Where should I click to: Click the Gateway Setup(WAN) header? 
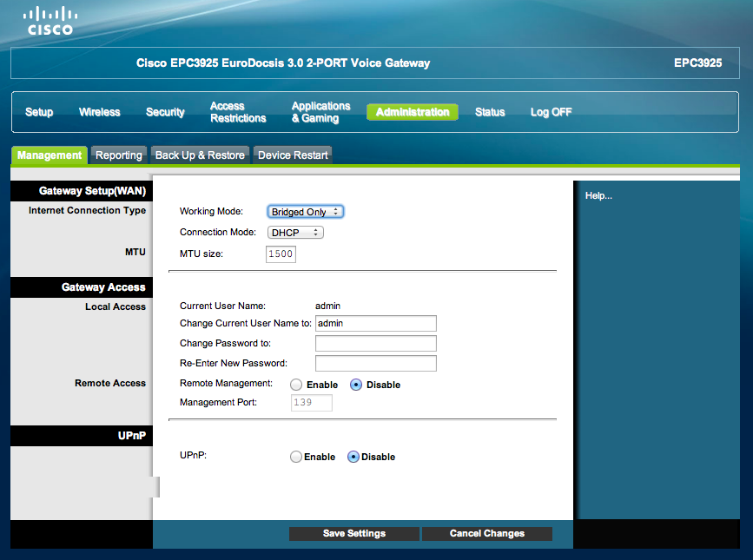pos(82,191)
